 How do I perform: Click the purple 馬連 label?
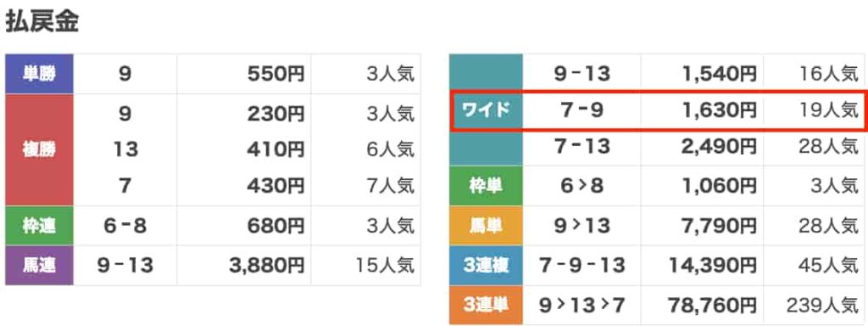pos(39,266)
